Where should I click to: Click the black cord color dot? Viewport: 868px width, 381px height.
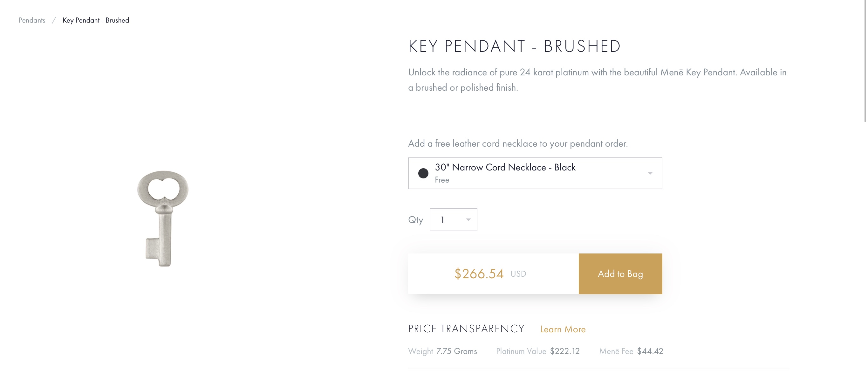click(423, 173)
